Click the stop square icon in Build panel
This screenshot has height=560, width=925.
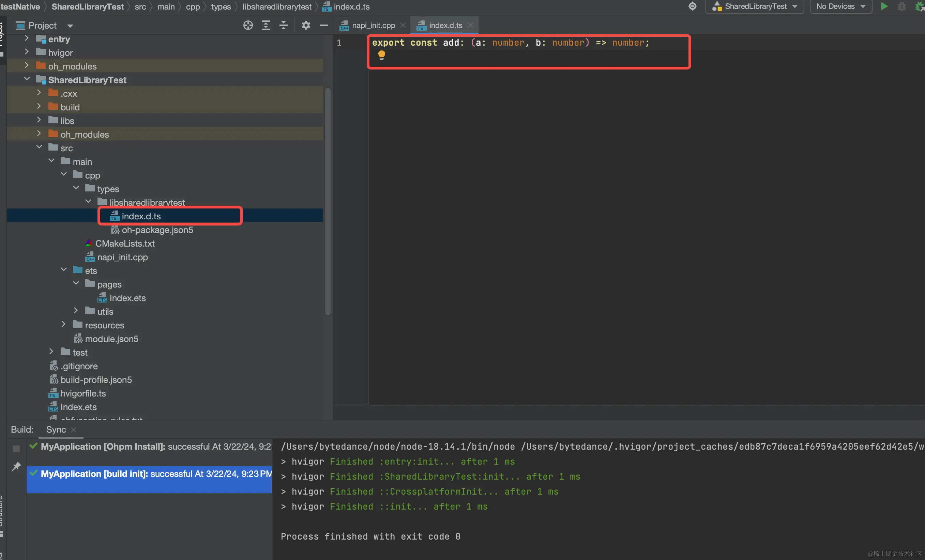[16, 449]
